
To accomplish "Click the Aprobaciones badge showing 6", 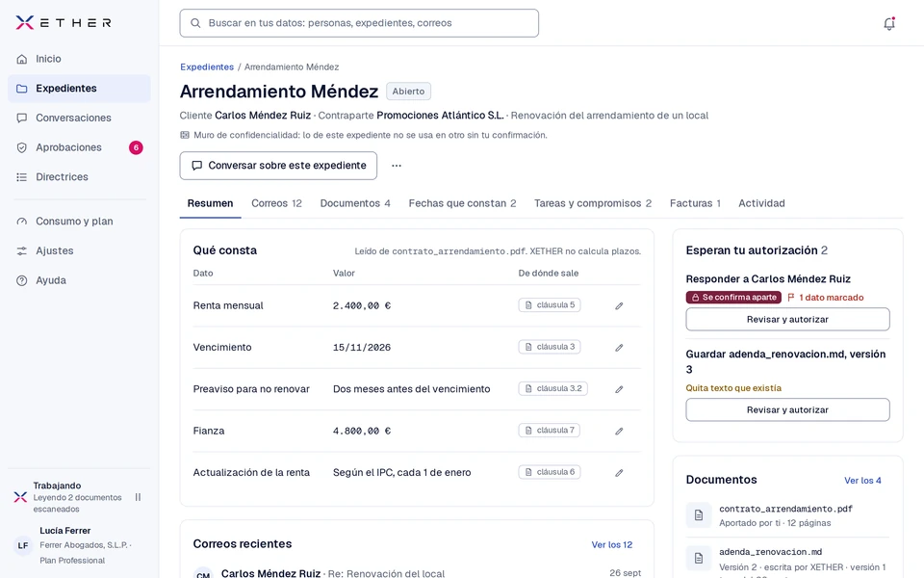I will click(136, 147).
